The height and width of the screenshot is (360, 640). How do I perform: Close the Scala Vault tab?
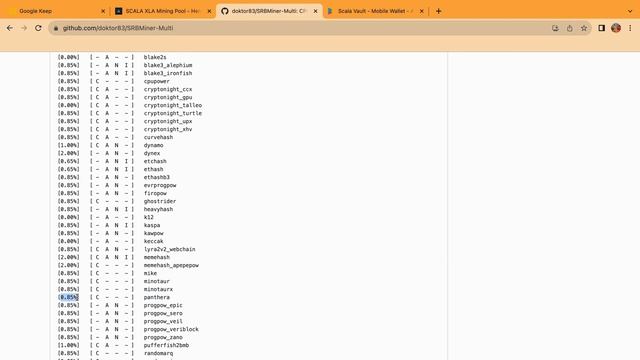point(421,11)
